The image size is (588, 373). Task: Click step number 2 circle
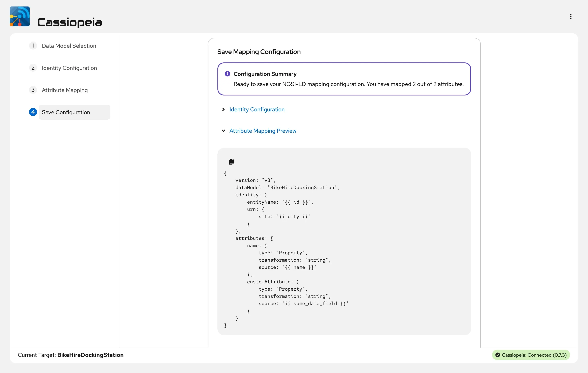pyautogui.click(x=33, y=68)
